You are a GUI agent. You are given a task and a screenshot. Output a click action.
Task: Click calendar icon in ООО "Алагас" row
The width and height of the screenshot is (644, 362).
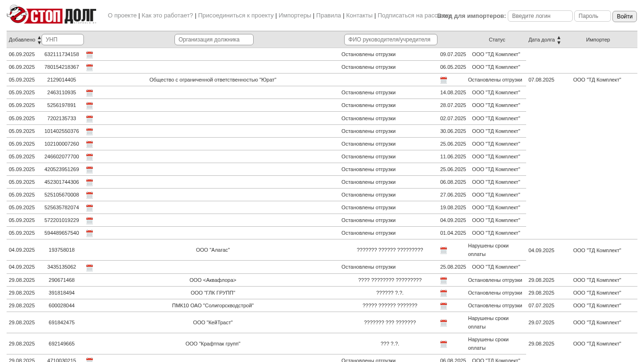[444, 250]
